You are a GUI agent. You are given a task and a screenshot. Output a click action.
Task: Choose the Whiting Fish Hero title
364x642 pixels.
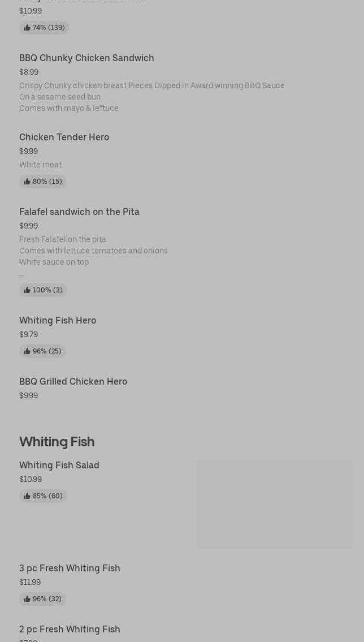58,321
